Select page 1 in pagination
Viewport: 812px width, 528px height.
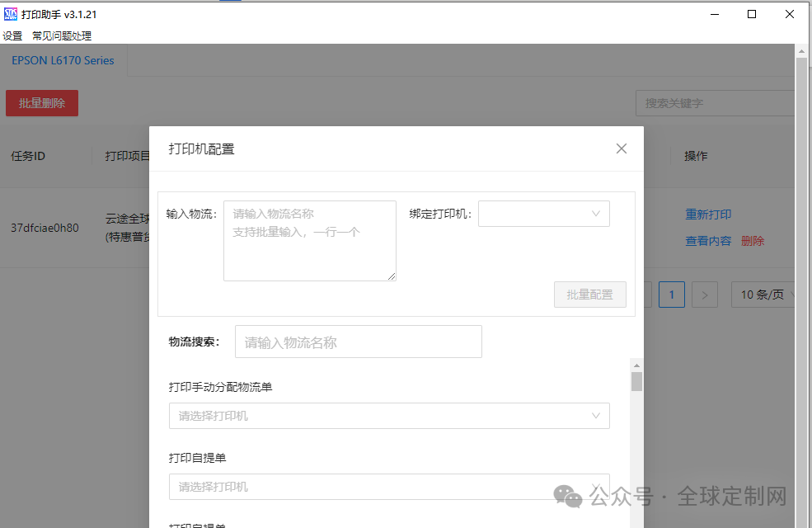[672, 295]
